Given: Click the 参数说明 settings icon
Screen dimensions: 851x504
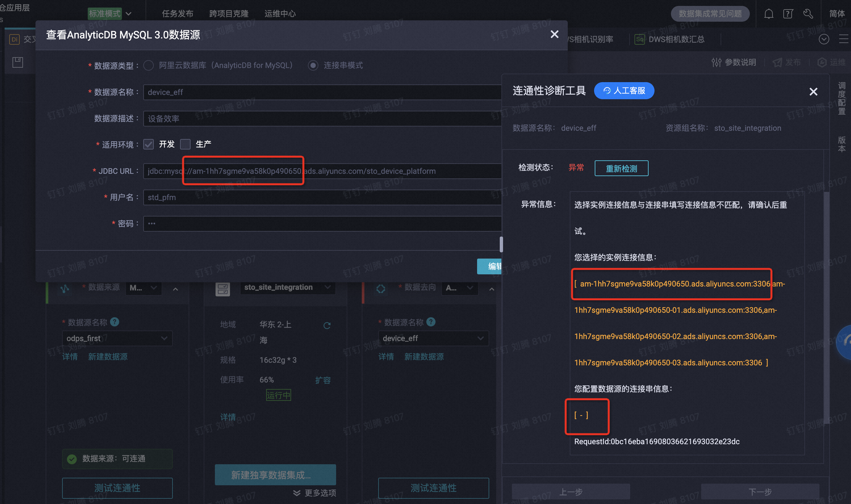Looking at the screenshot, I should (716, 62).
